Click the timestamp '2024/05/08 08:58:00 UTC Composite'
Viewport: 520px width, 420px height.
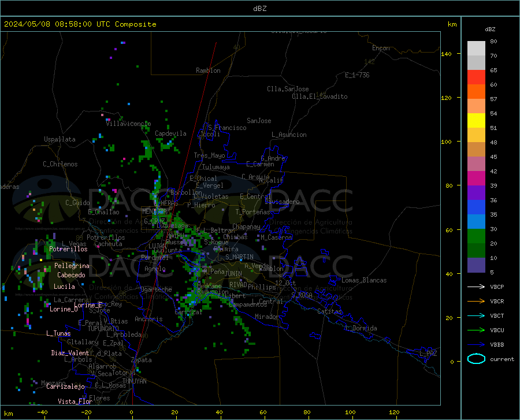80,24
